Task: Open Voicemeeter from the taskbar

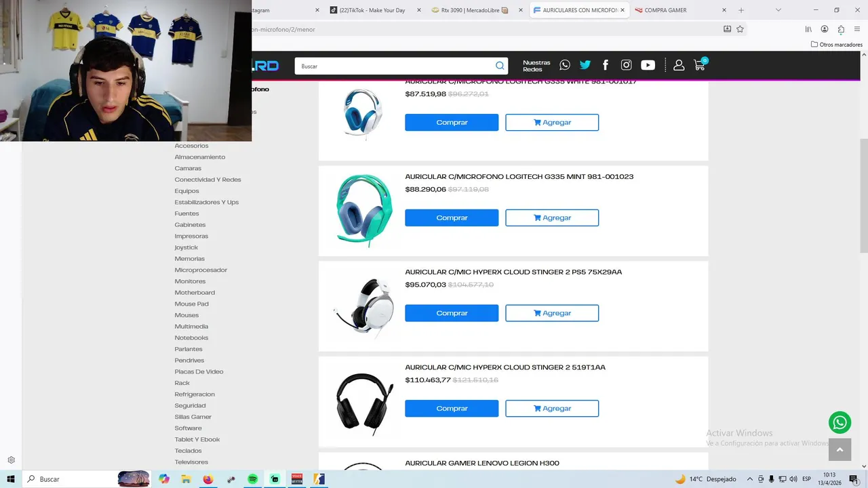Action: [296, 479]
